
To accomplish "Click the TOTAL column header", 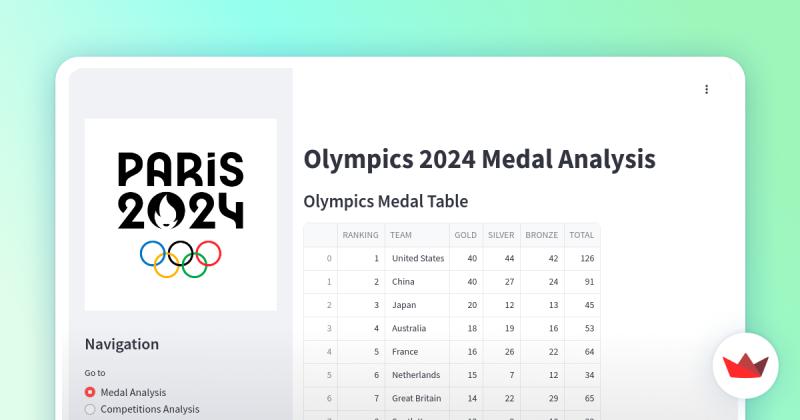I will 582,235.
